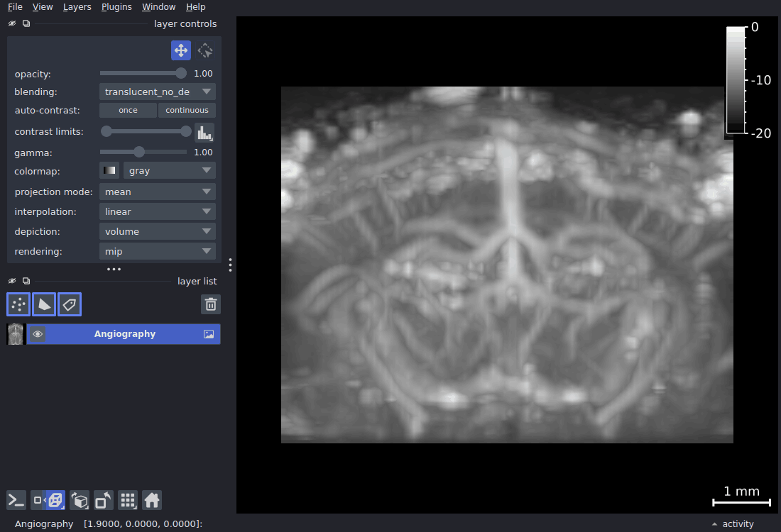Viewport: 781px width, 532px height.
Task: Hide layer controls panel eye icon
Action: point(12,23)
